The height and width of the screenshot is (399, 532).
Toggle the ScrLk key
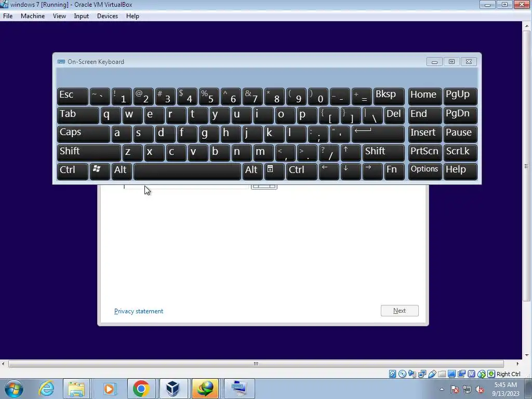pyautogui.click(x=460, y=152)
